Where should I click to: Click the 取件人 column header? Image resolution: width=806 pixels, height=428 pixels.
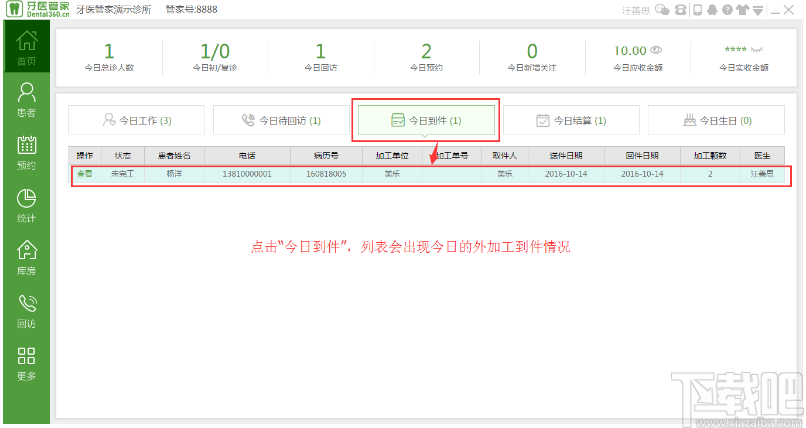[504, 155]
